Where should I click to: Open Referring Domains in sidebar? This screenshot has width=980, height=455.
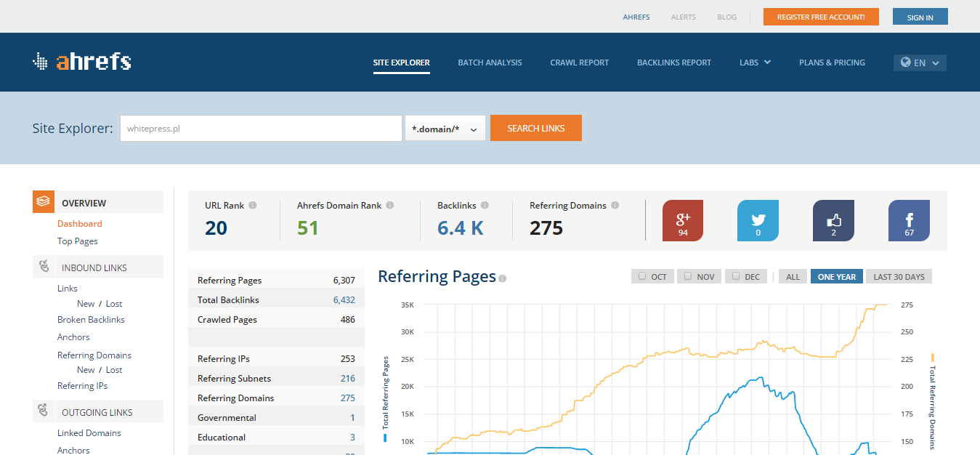94,355
